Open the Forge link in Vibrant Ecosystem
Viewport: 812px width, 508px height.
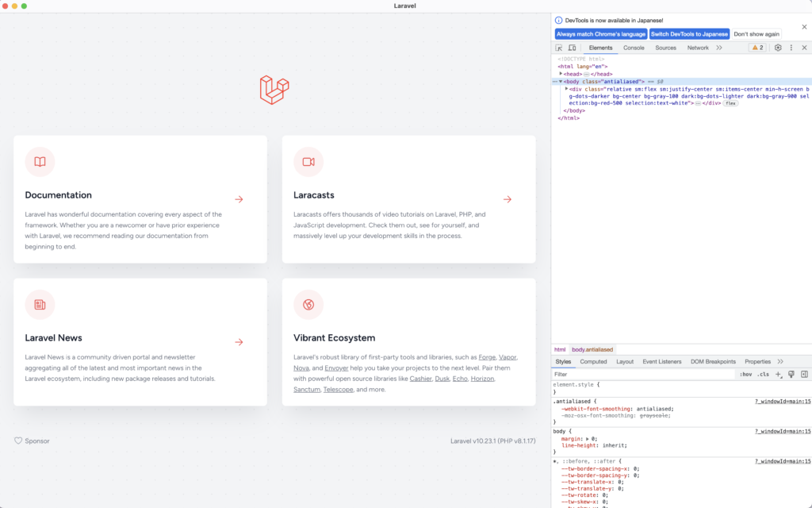point(488,357)
